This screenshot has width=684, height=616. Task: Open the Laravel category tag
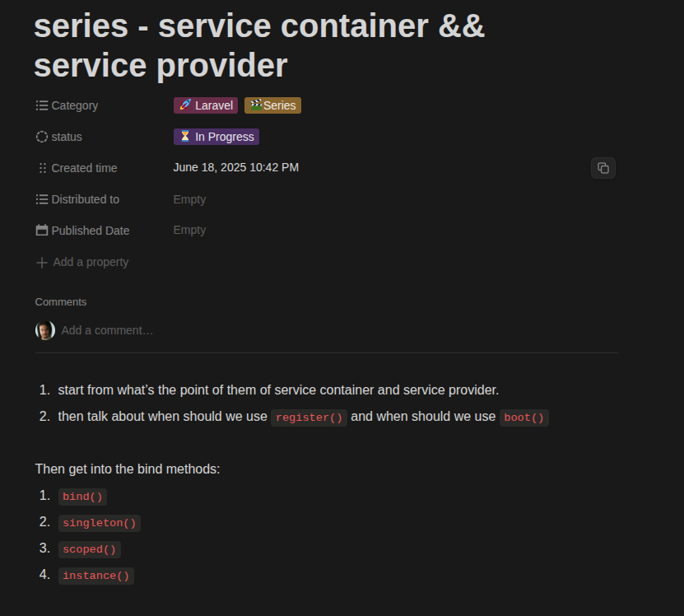[x=206, y=105]
